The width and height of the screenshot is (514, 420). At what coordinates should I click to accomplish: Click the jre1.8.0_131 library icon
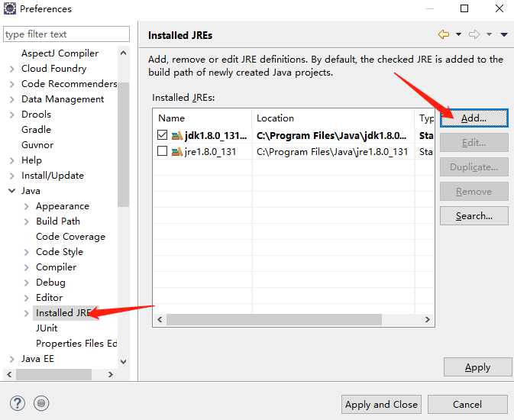(x=177, y=151)
